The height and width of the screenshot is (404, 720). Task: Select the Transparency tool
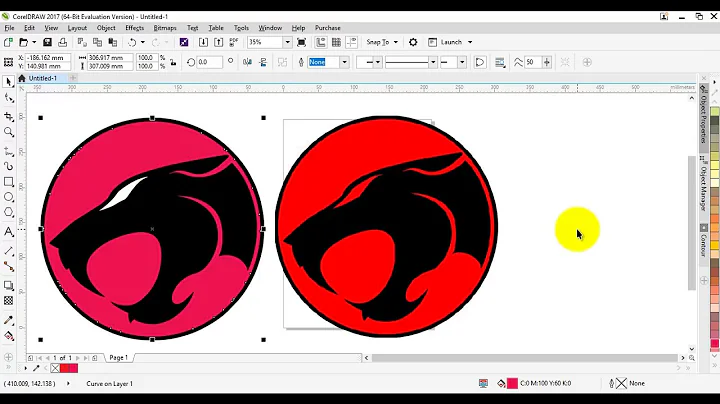point(8,301)
